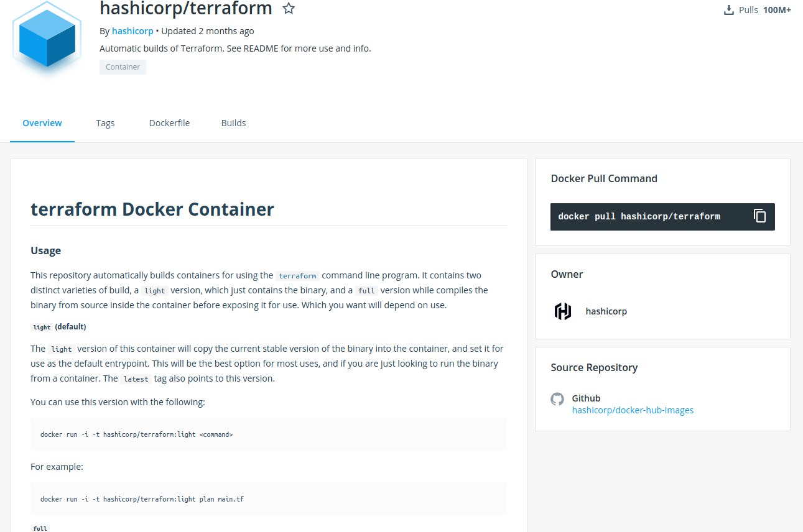
Task: Click the terraform:light <command> code block
Action: pos(137,434)
